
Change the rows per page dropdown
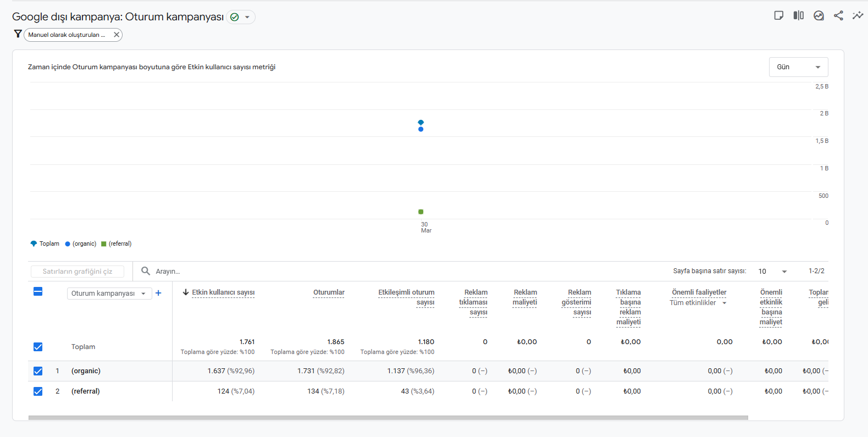point(772,271)
